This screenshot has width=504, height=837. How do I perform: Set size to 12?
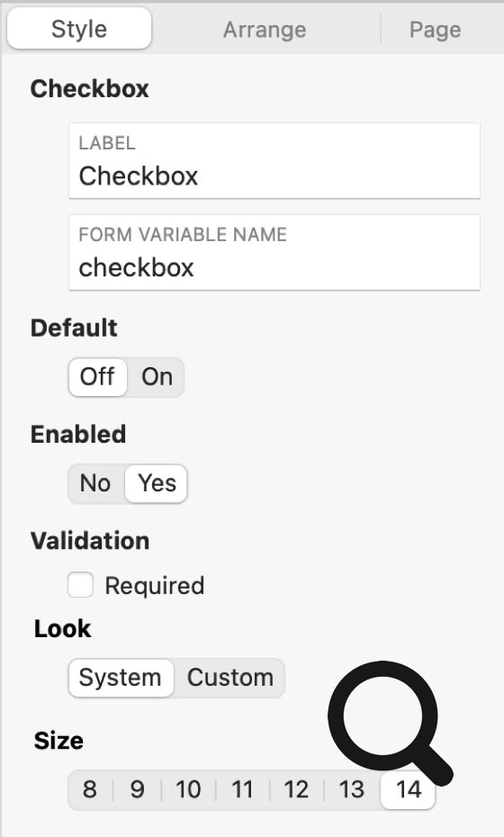296,789
